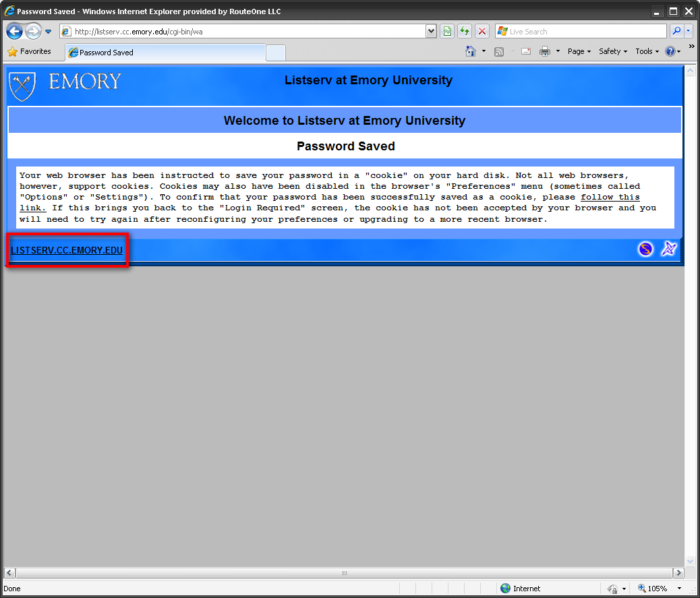Open the Favorites star button
The height and width of the screenshot is (598, 700).
pyautogui.click(x=30, y=51)
